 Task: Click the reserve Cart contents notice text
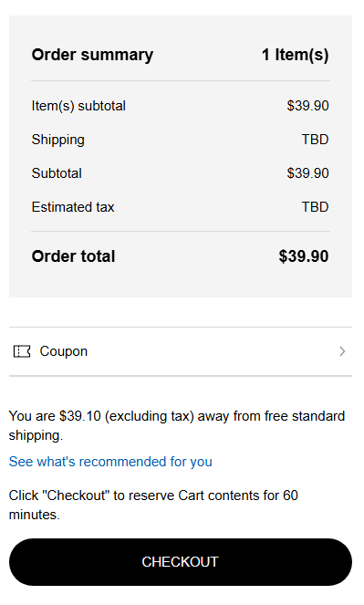(x=153, y=505)
